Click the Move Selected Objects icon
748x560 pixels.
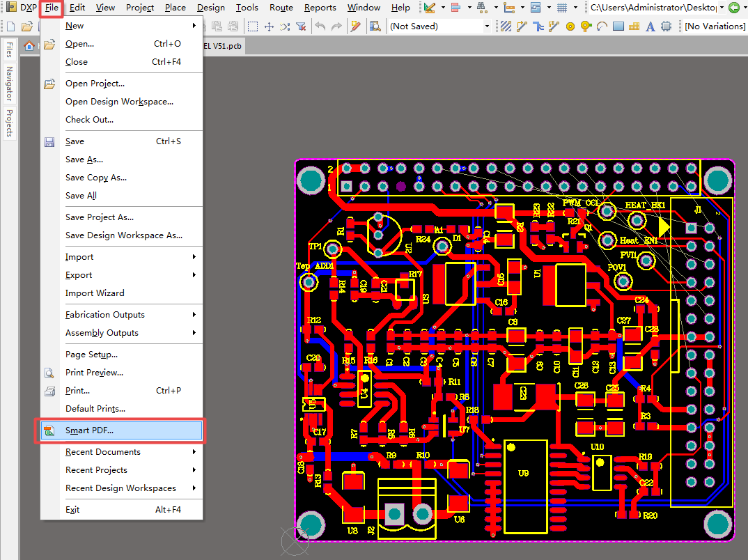pos(270,26)
